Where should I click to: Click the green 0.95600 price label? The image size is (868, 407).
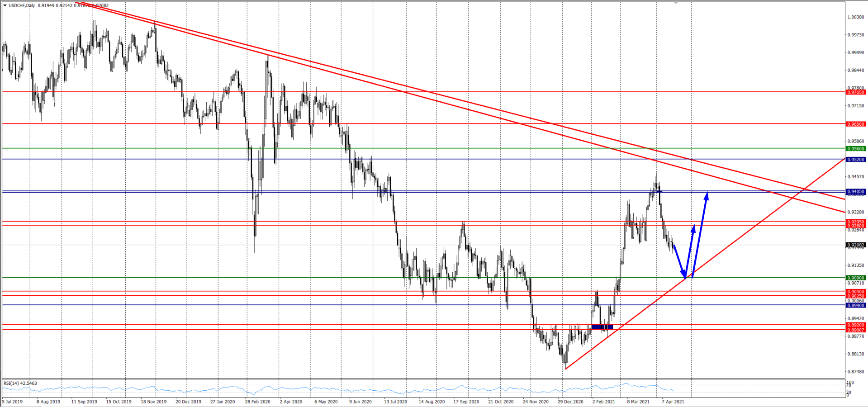click(856, 149)
